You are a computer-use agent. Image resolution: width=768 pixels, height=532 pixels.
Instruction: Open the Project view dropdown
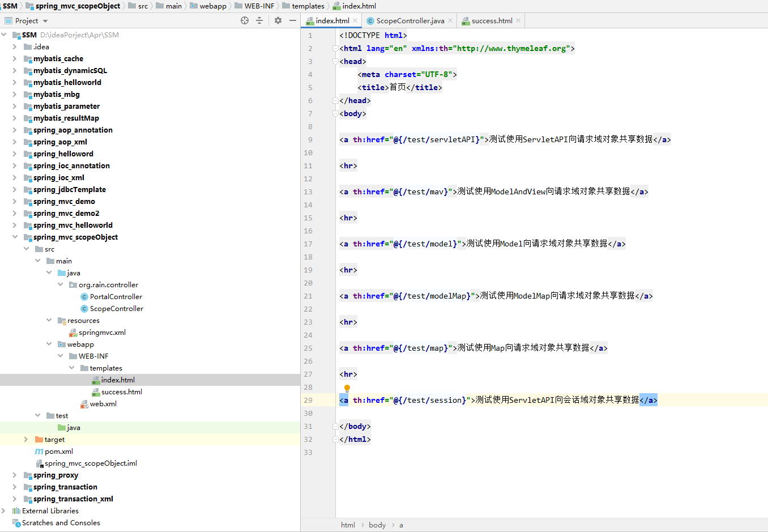click(x=45, y=21)
